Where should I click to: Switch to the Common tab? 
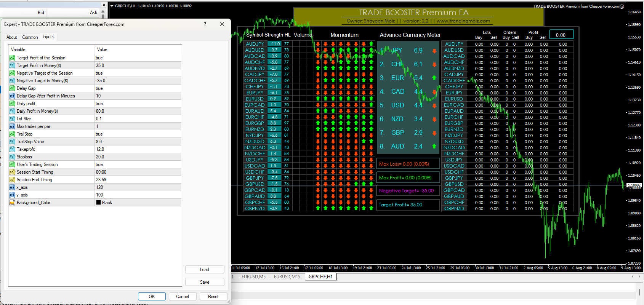pyautogui.click(x=30, y=37)
